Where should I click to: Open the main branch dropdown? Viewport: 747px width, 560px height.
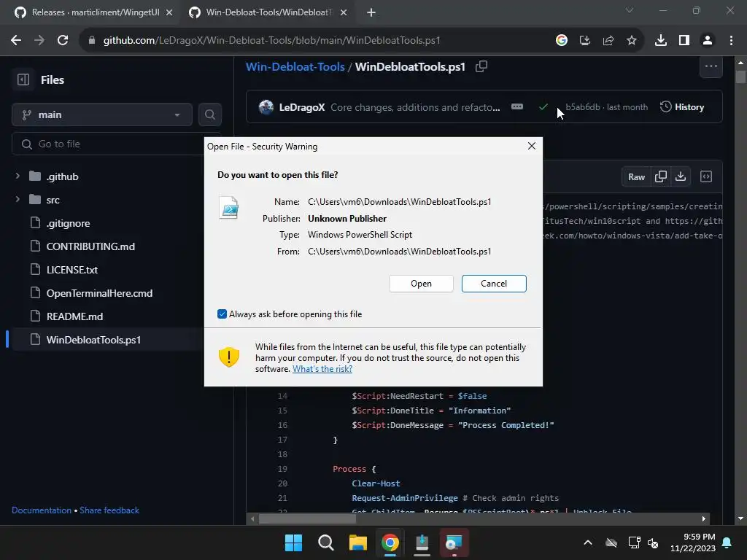click(102, 114)
